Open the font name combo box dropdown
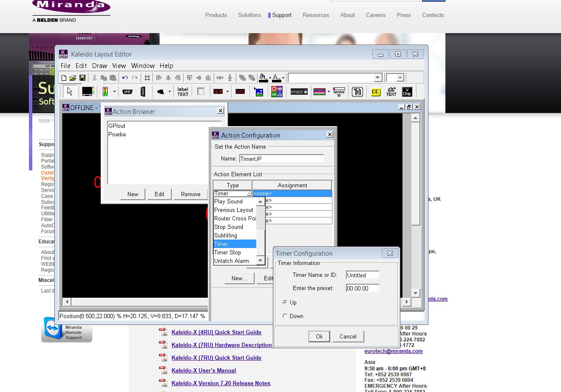 [x=378, y=78]
